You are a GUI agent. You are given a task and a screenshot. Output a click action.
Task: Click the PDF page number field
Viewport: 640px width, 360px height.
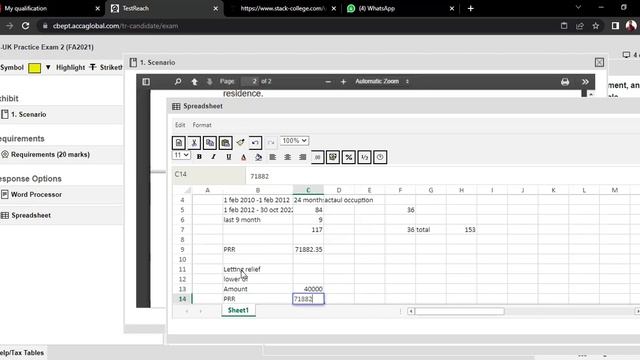250,81
